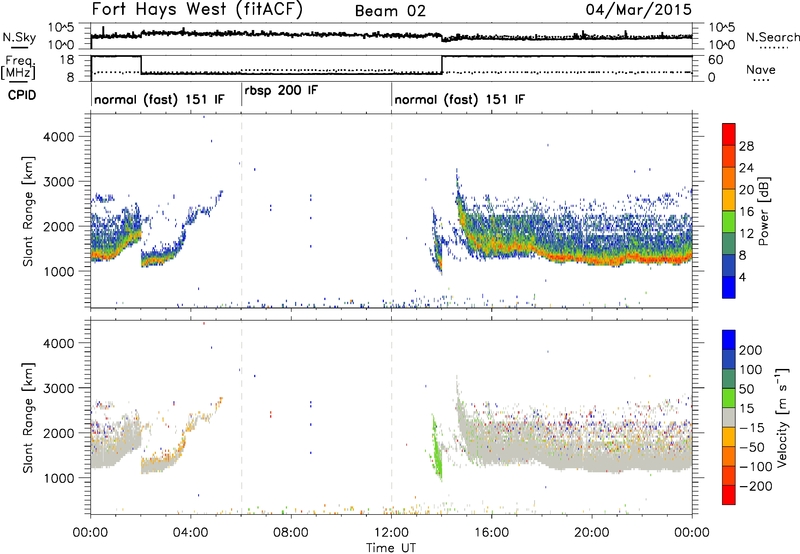The image size is (800, 554).
Task: Click the 'Time UT' x-axis label
Action: tap(391, 548)
